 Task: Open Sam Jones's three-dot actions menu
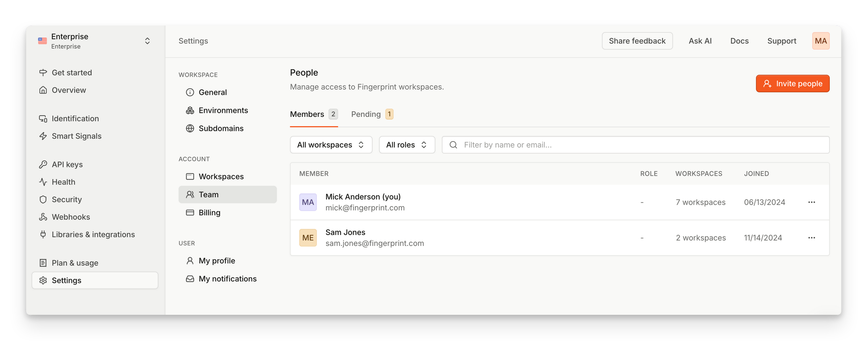[x=811, y=238]
